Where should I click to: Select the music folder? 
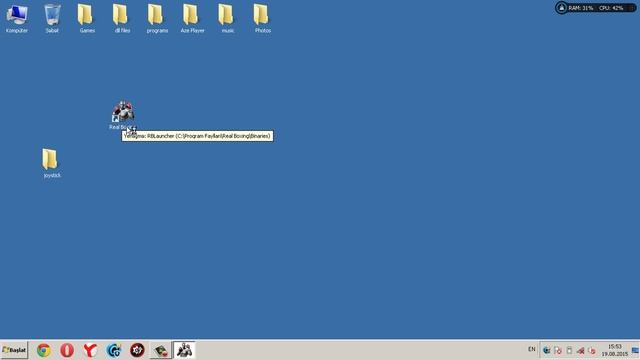[227, 18]
